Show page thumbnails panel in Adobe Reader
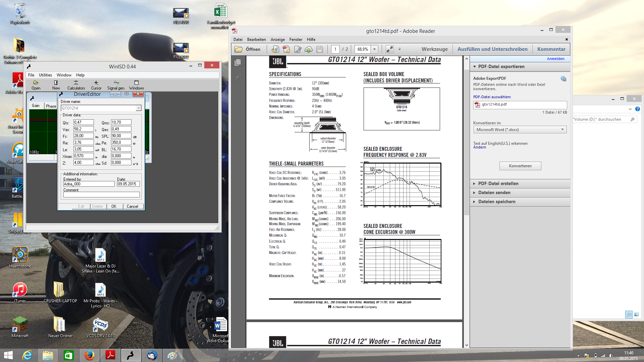 238,62
